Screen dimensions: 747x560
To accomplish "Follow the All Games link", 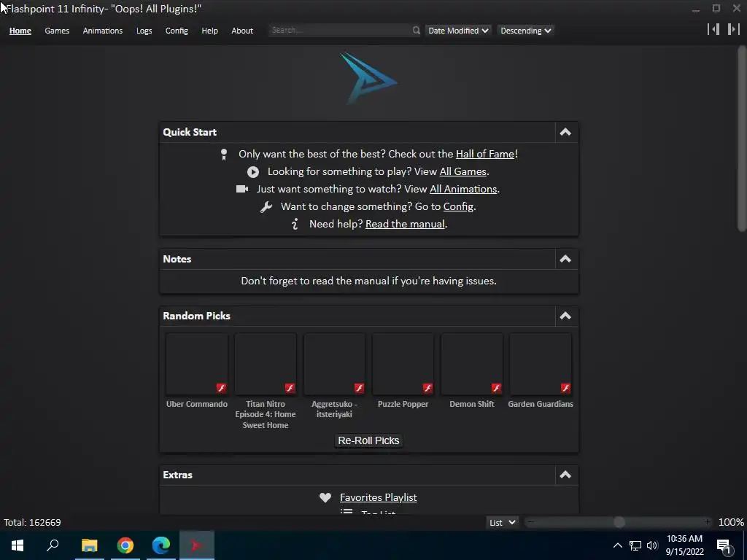I will tap(462, 172).
